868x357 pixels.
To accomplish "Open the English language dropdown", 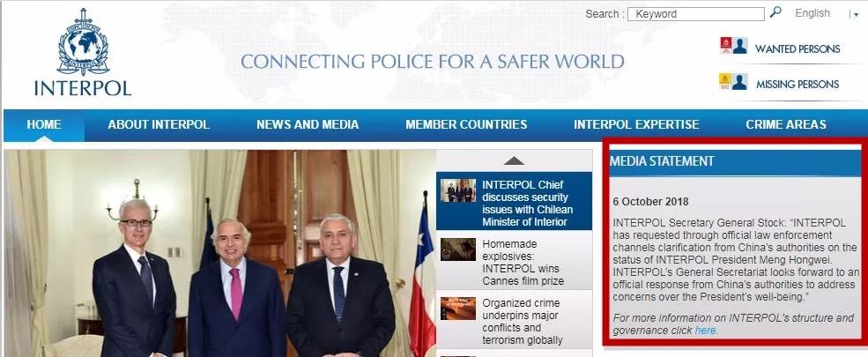I will point(812,13).
